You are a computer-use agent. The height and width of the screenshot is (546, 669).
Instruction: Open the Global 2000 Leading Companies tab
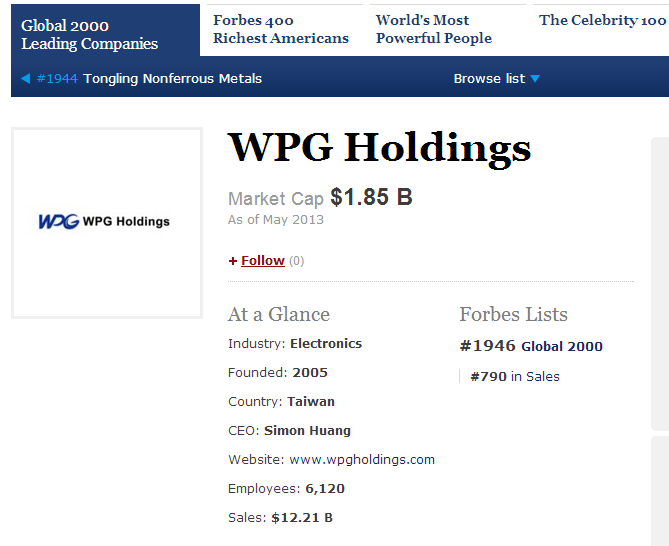pyautogui.click(x=89, y=34)
